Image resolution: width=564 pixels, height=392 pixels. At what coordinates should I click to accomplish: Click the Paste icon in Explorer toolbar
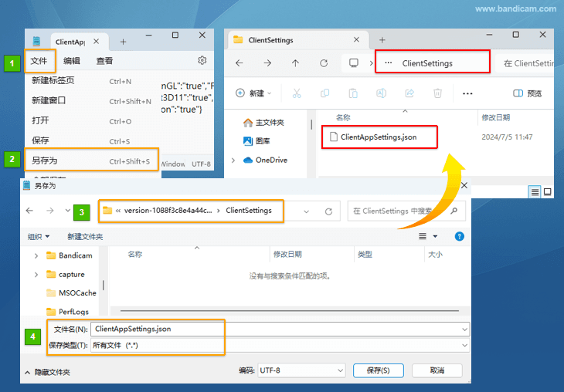[x=353, y=93]
